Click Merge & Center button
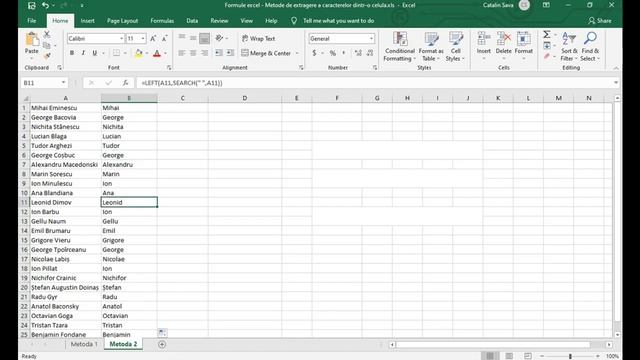The width and height of the screenshot is (640, 360). (266, 53)
